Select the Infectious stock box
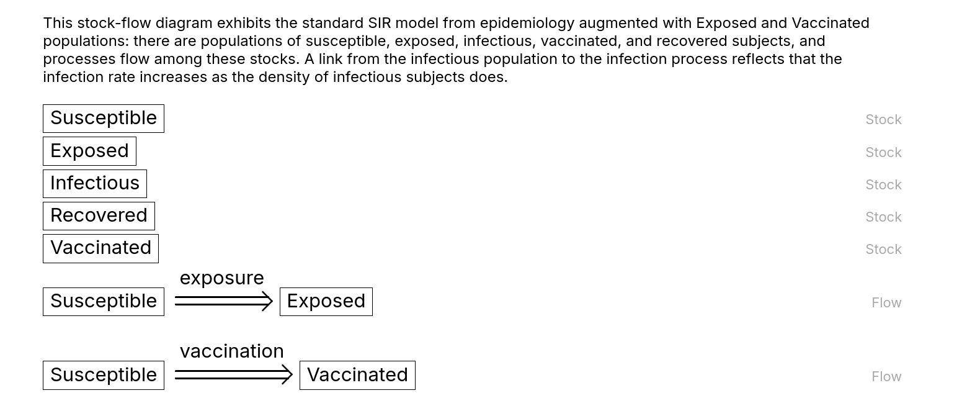Image resolution: width=980 pixels, height=416 pixels. (x=95, y=183)
